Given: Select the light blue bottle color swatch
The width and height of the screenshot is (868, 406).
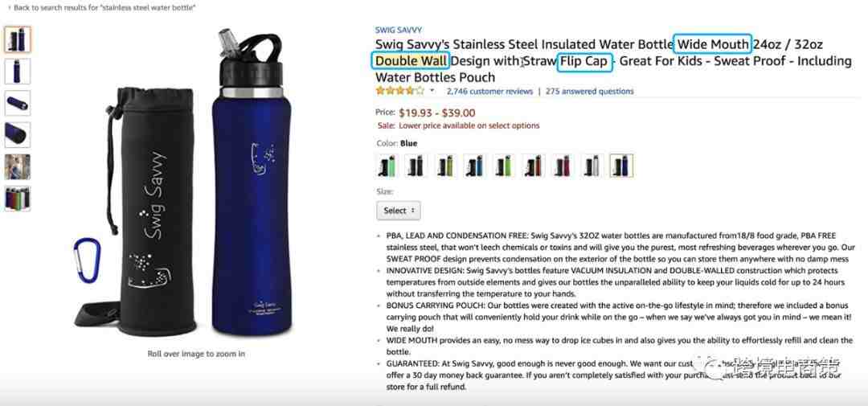Looking at the screenshot, I should coord(474,166).
